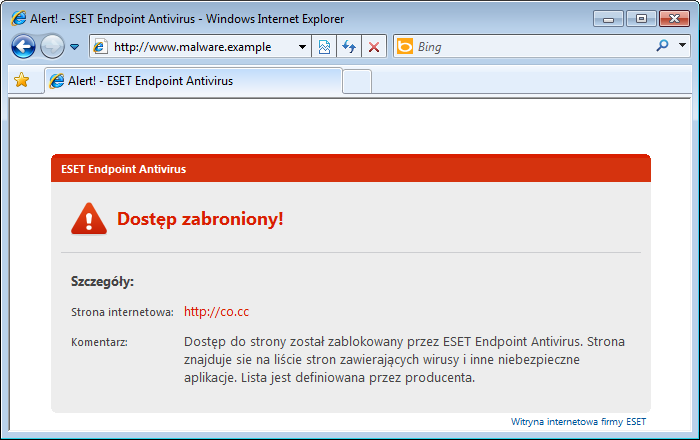700x440 pixels.
Task: Click the comment text about blocked access
Action: [x=404, y=360]
